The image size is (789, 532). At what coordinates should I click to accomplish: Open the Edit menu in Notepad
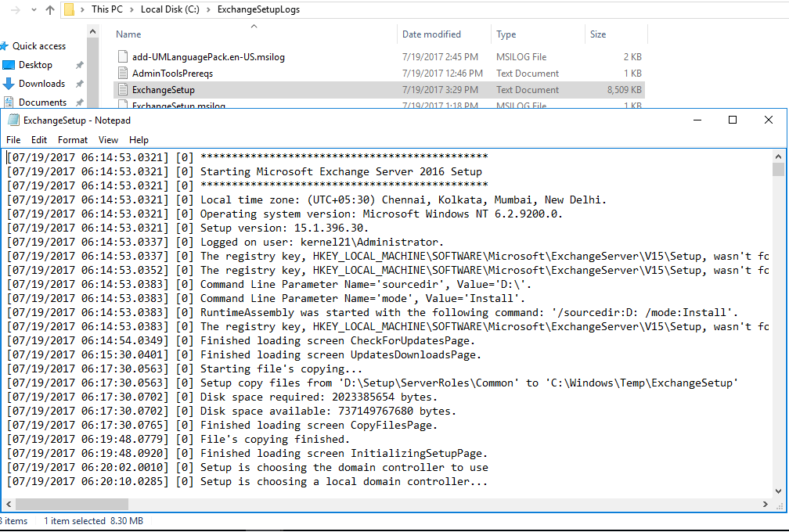[39, 140]
